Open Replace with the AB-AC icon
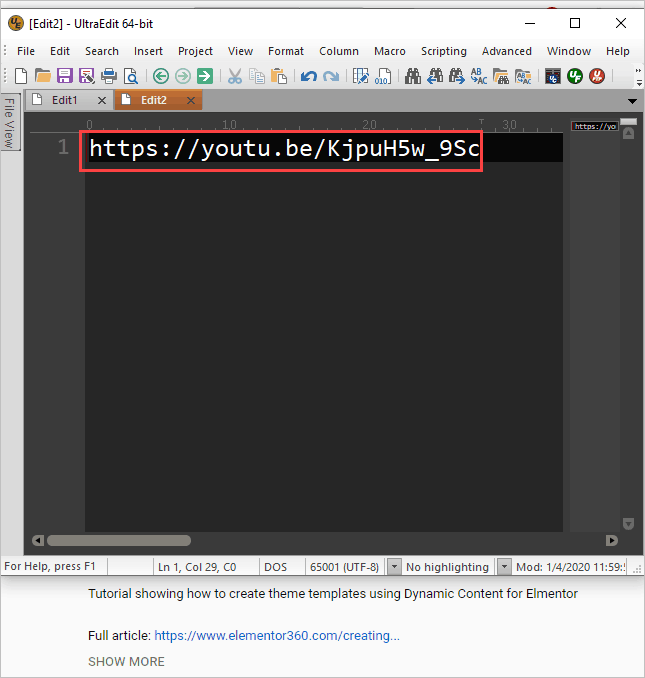 coord(479,76)
